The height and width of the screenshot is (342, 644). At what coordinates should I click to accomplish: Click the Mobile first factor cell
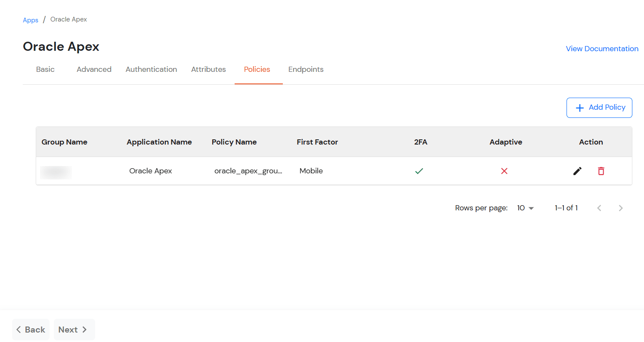click(x=311, y=171)
